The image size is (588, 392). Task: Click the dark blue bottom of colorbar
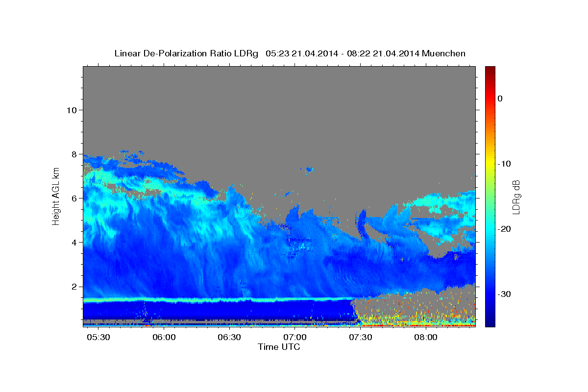point(490,322)
